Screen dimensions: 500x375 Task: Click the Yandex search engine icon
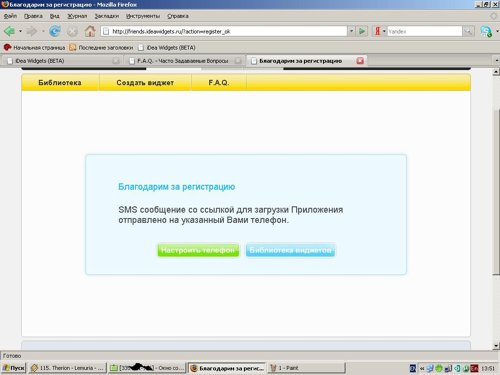377,31
